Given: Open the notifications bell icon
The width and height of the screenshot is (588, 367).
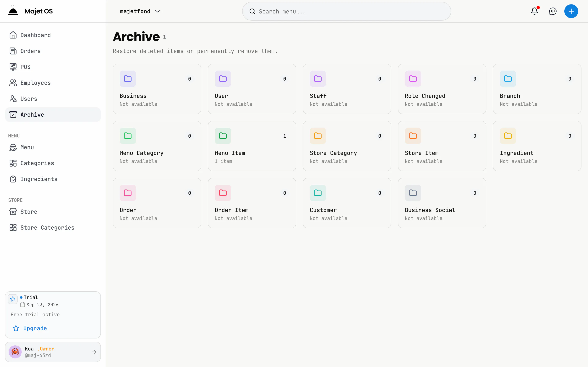Looking at the screenshot, I should tap(534, 11).
